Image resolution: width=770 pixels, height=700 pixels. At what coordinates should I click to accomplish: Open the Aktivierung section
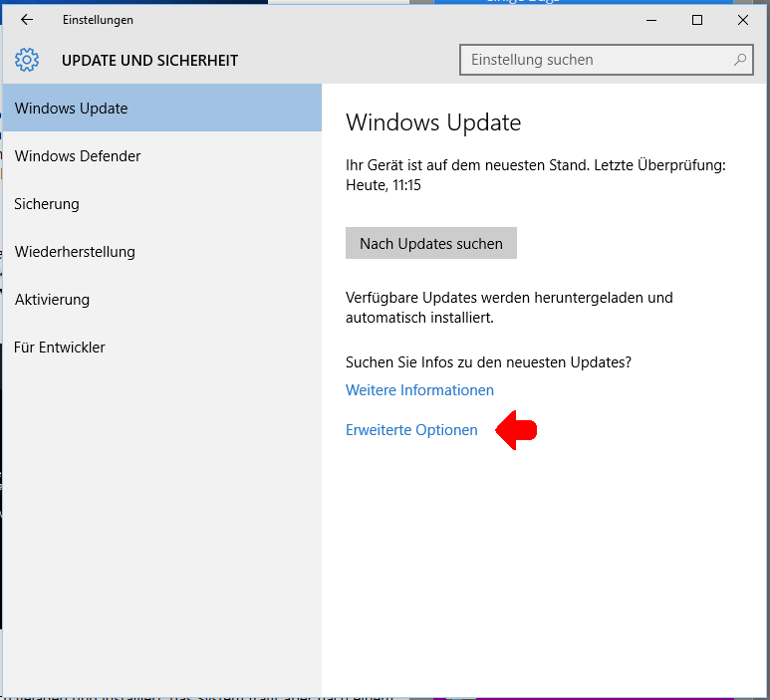click(162, 300)
